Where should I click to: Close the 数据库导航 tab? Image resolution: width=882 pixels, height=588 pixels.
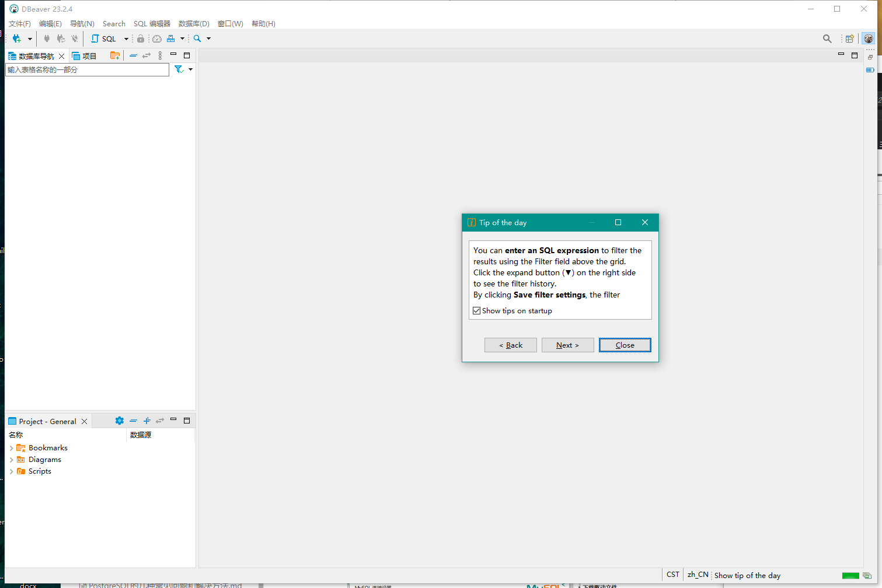[61, 56]
